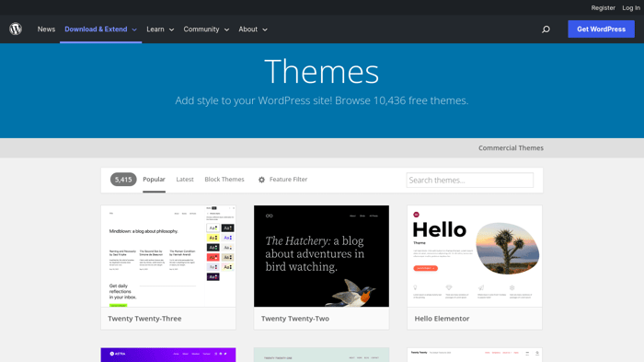This screenshot has height=362, width=644.
Task: Click the Feature Filter gear icon
Action: (261, 180)
